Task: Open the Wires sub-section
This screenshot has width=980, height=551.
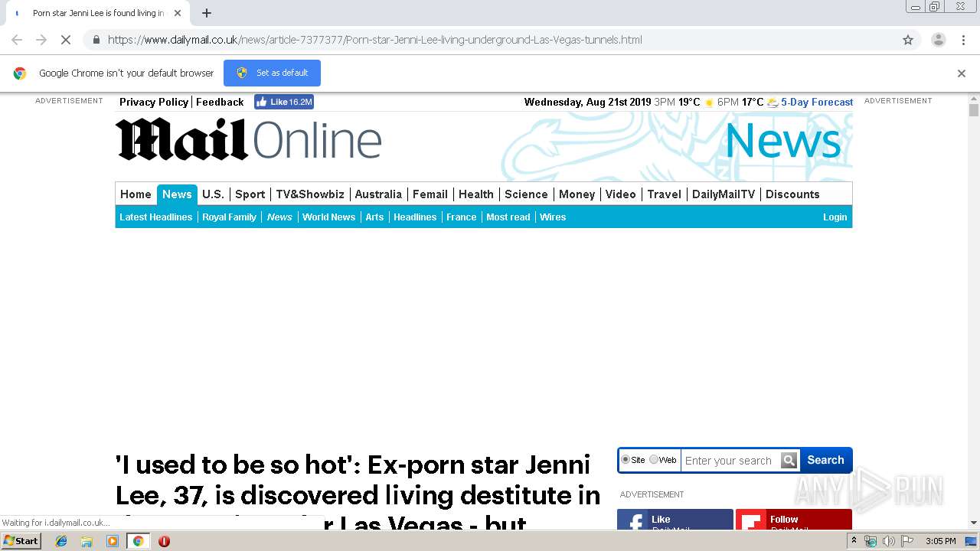Action: (x=553, y=217)
